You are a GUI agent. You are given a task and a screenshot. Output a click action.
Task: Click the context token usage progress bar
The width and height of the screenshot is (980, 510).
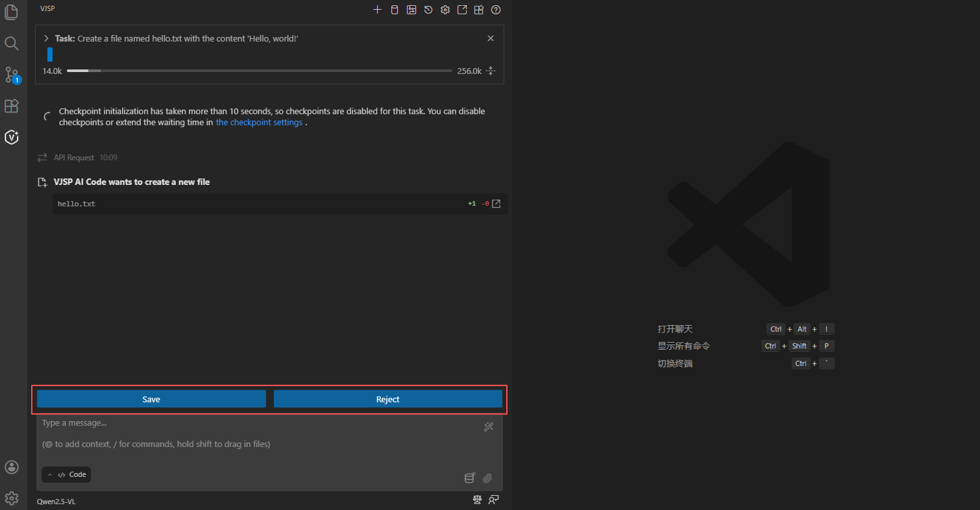259,71
